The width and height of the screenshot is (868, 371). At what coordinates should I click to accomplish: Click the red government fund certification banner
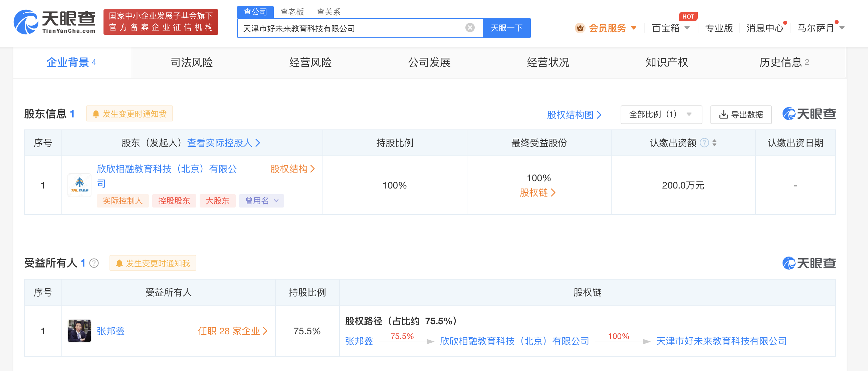coord(161,22)
